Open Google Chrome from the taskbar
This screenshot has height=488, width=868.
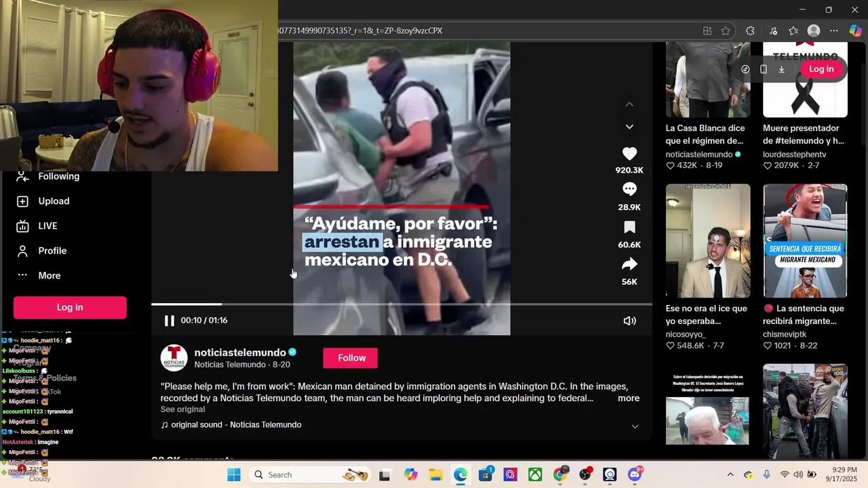[x=560, y=474]
